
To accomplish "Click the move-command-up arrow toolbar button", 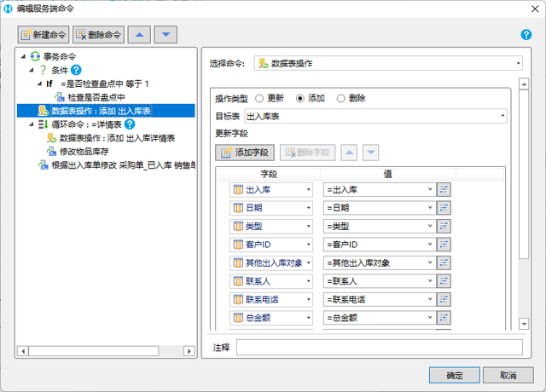I will [x=139, y=34].
